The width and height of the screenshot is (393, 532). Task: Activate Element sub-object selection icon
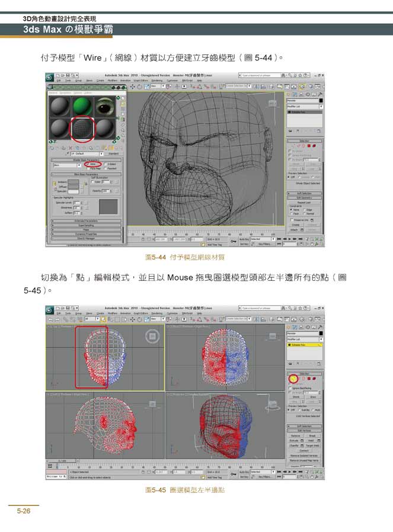[315, 379]
